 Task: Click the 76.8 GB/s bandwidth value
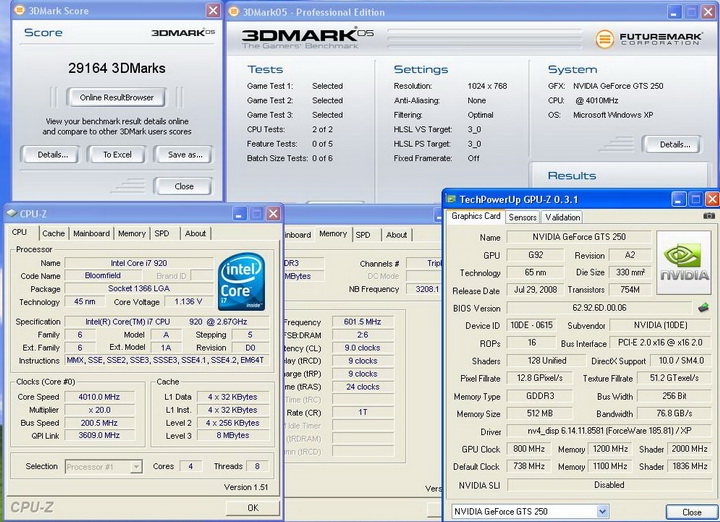pyautogui.click(x=674, y=413)
